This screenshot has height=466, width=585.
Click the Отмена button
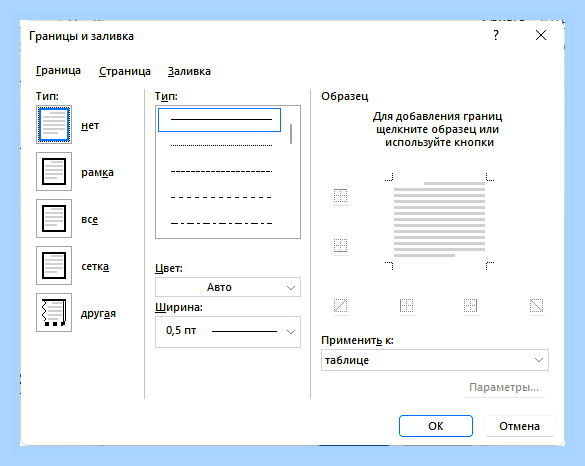tap(519, 426)
